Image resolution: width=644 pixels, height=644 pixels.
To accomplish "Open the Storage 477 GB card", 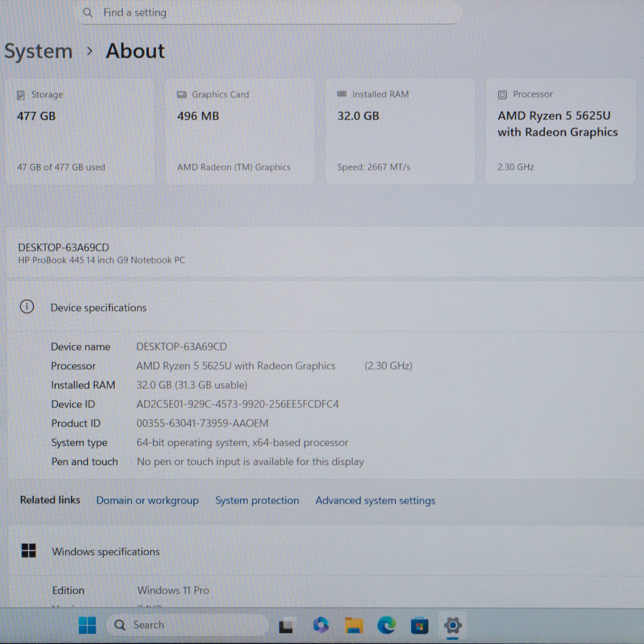I will click(x=80, y=131).
